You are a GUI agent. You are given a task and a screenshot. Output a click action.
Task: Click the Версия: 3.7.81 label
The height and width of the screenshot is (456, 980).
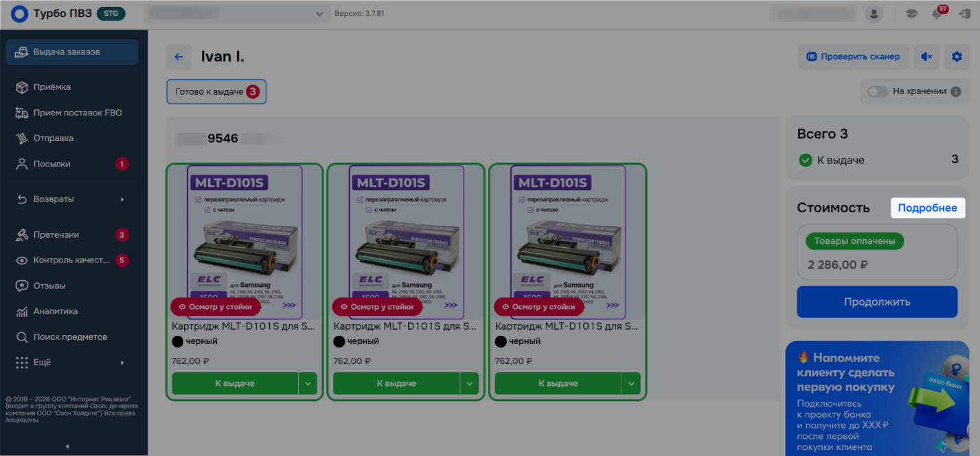pyautogui.click(x=359, y=14)
